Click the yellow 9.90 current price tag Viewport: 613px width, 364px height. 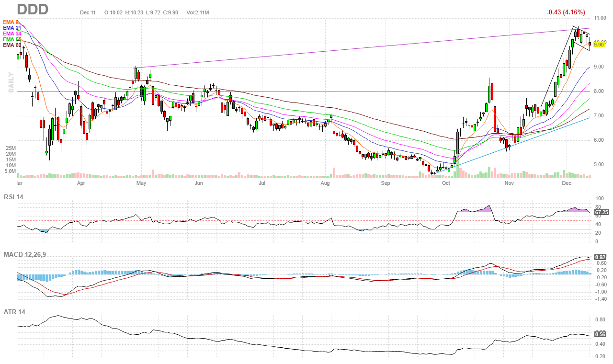pyautogui.click(x=599, y=45)
